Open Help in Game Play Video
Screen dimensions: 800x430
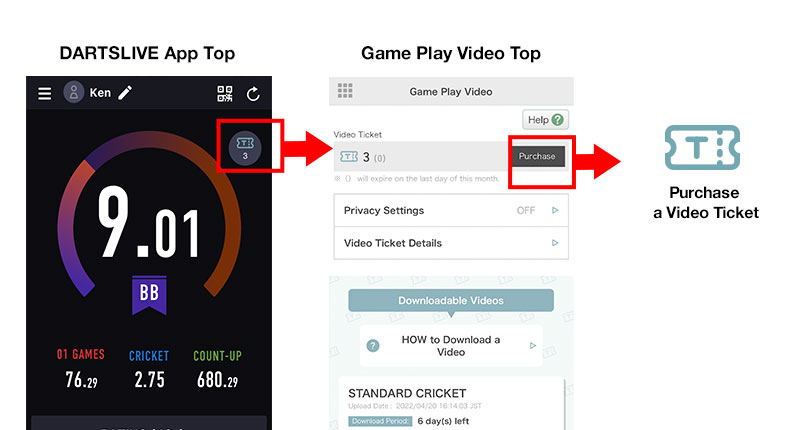tap(545, 120)
